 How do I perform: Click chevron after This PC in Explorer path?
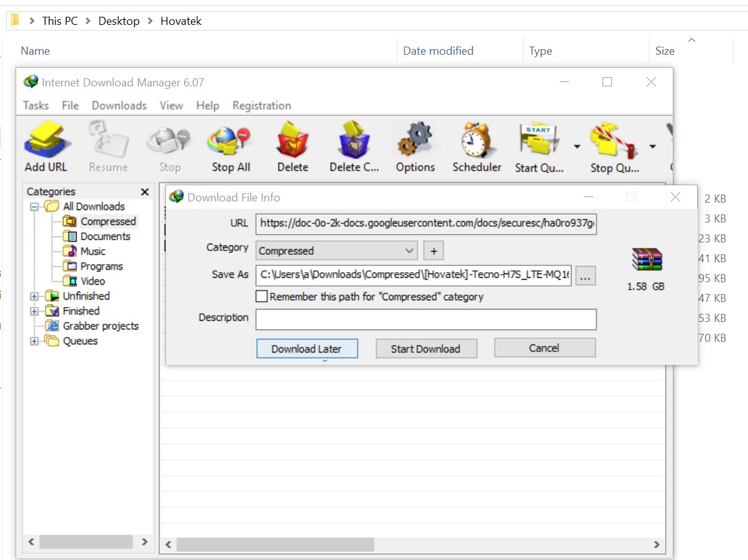pos(88,21)
